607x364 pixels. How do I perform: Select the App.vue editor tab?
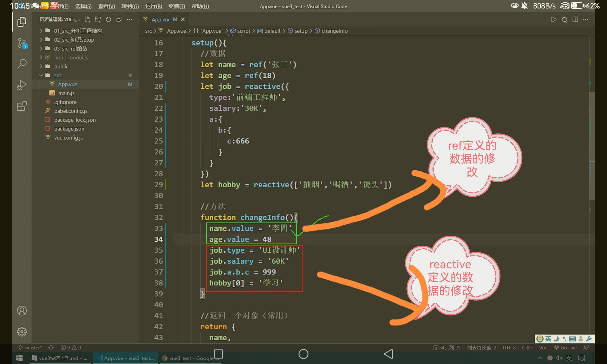161,19
